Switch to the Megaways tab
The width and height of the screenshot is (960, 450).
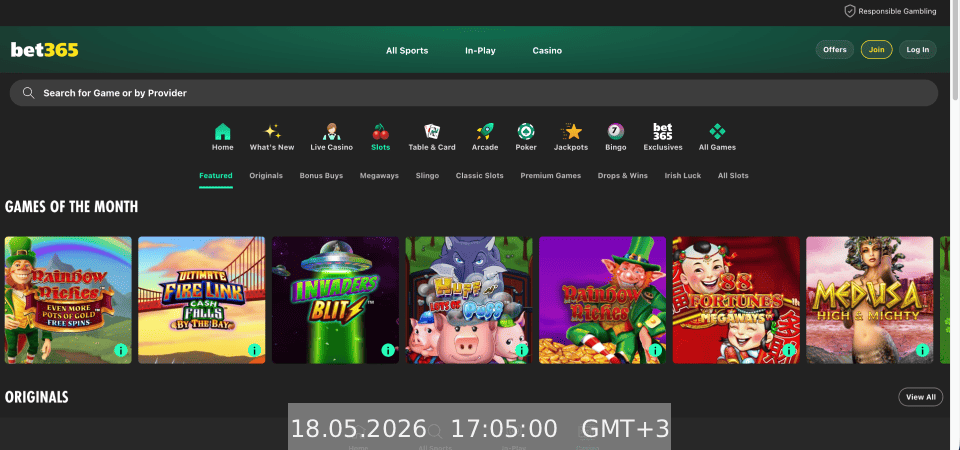point(379,176)
